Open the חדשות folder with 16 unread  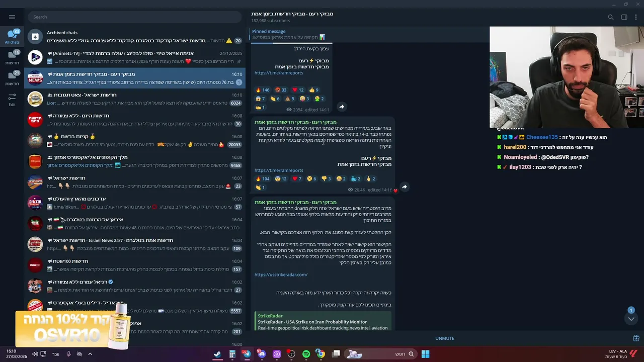(12, 58)
